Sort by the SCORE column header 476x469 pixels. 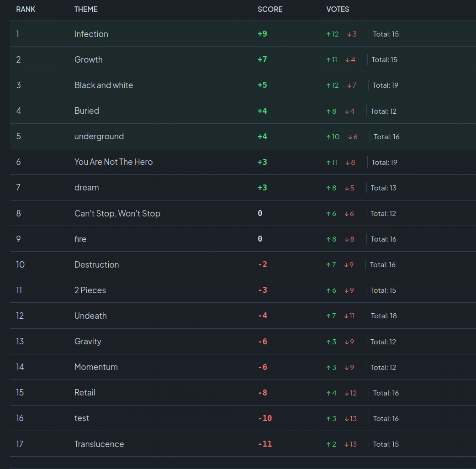pos(270,9)
